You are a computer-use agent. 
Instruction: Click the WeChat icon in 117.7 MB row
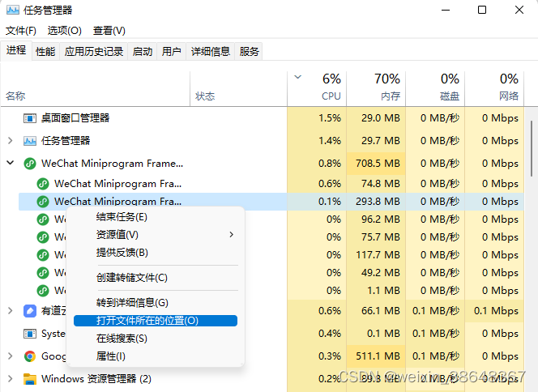[x=43, y=255]
